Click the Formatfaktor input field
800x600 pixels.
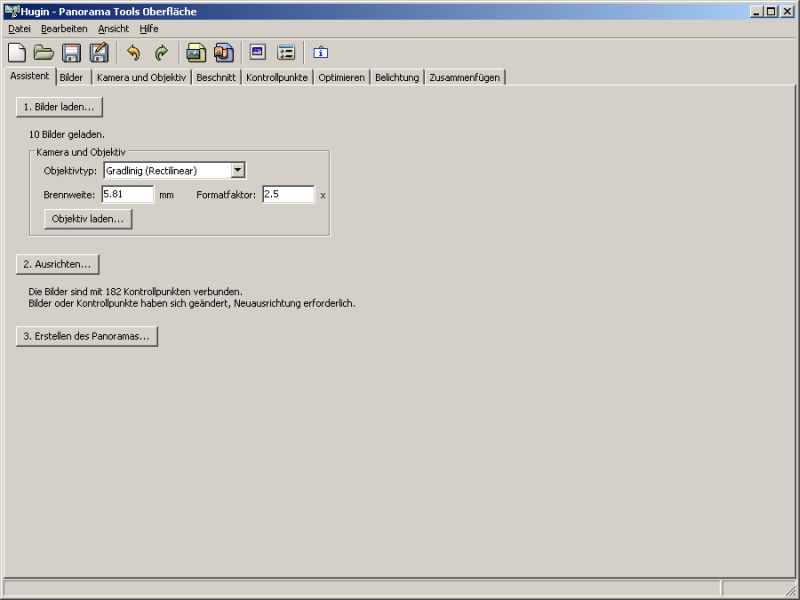pos(289,194)
